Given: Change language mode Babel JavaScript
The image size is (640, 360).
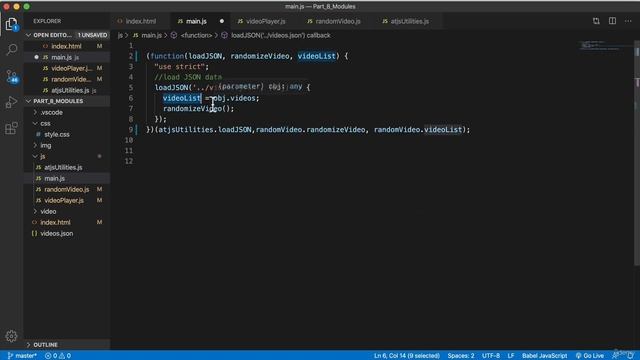Looking at the screenshot, I should pos(544,356).
